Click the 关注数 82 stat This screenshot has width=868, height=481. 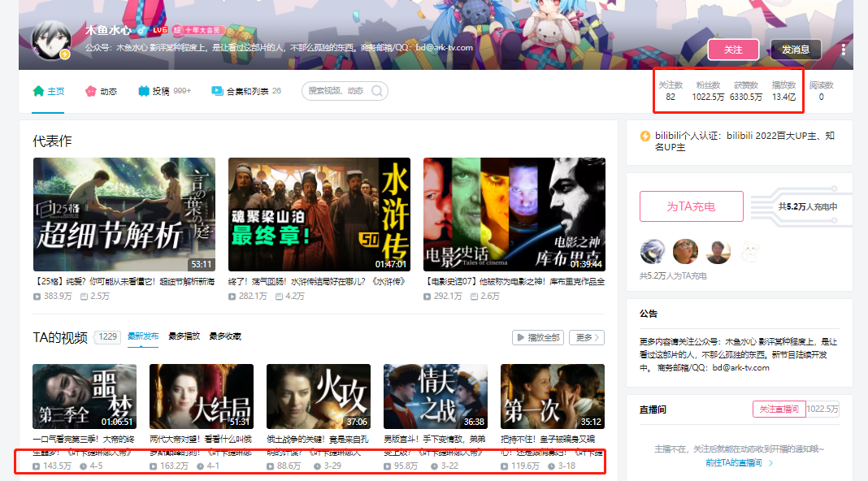pos(671,91)
